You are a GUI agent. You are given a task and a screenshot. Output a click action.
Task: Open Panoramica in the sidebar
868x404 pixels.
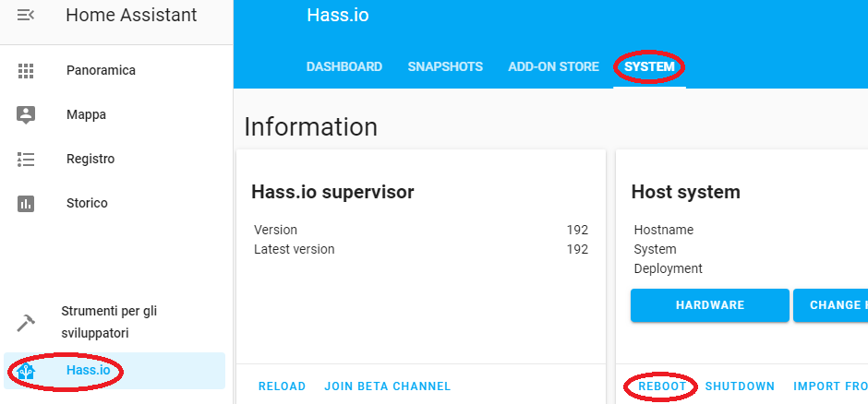(101, 71)
